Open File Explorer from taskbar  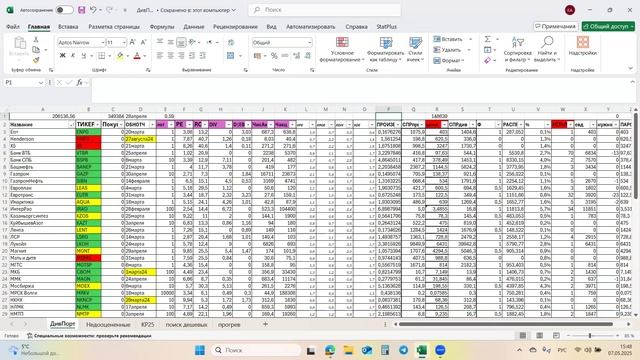point(348,350)
